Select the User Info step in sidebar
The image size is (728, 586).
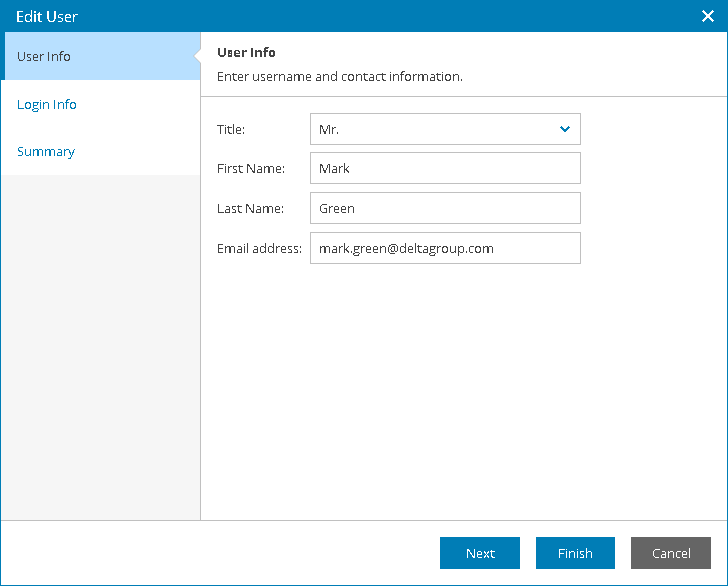(101, 56)
